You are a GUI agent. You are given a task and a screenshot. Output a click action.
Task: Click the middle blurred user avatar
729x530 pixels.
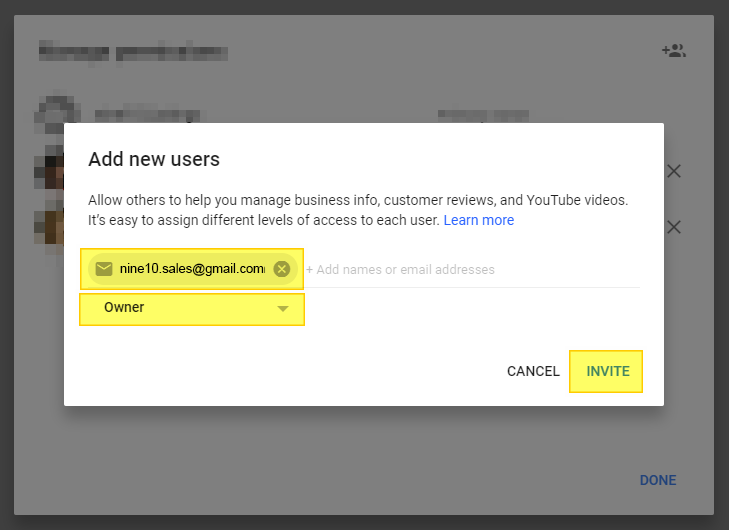[50, 172]
